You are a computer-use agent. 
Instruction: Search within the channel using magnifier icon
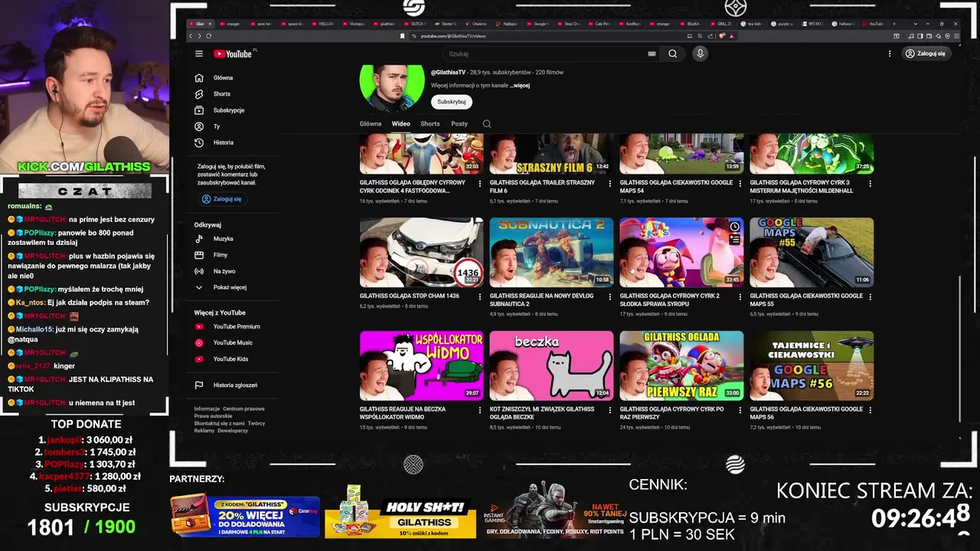click(487, 124)
